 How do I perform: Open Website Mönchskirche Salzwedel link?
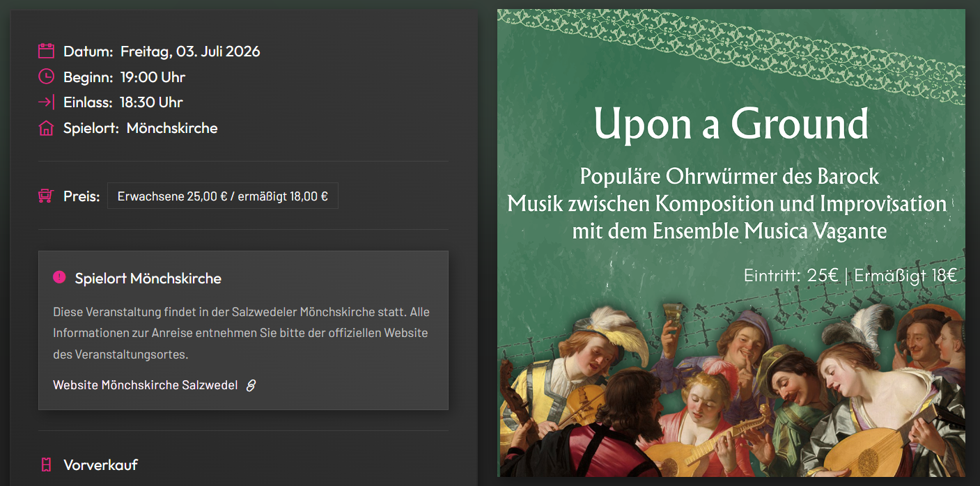click(x=155, y=385)
